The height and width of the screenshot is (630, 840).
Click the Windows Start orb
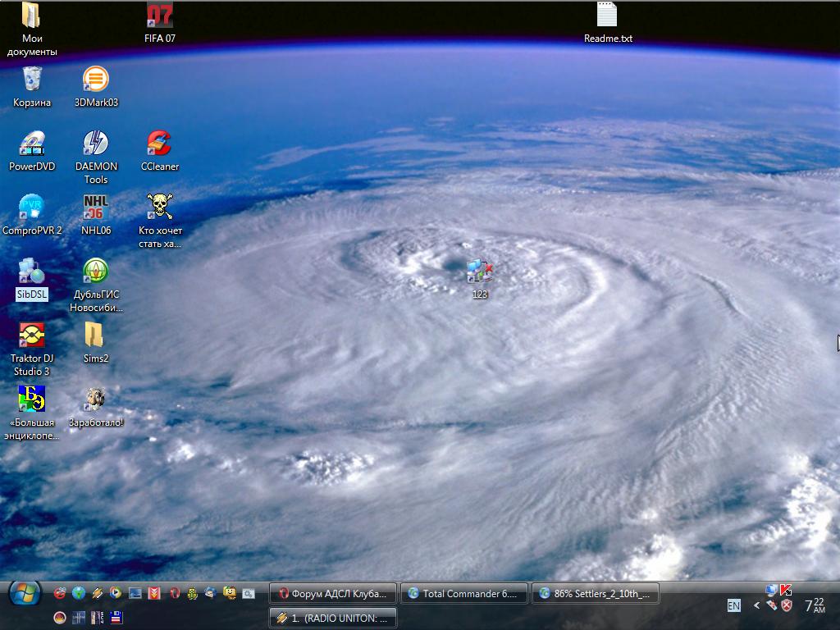(24, 593)
